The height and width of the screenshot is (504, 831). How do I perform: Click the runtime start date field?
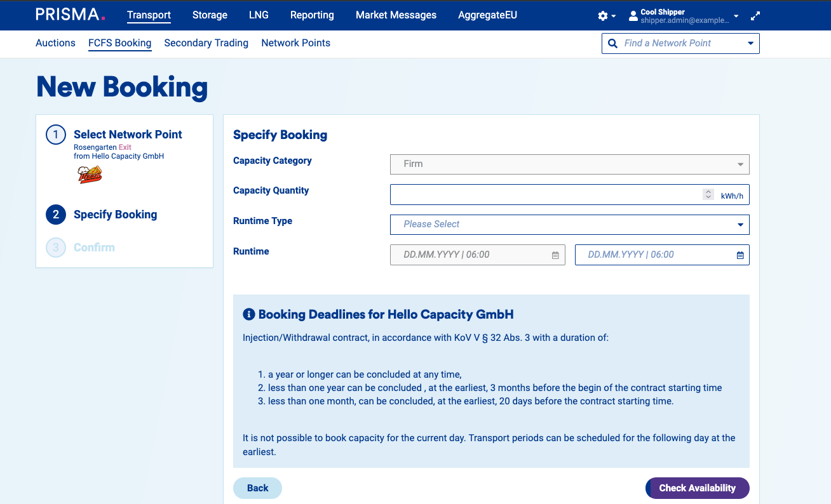tap(477, 255)
